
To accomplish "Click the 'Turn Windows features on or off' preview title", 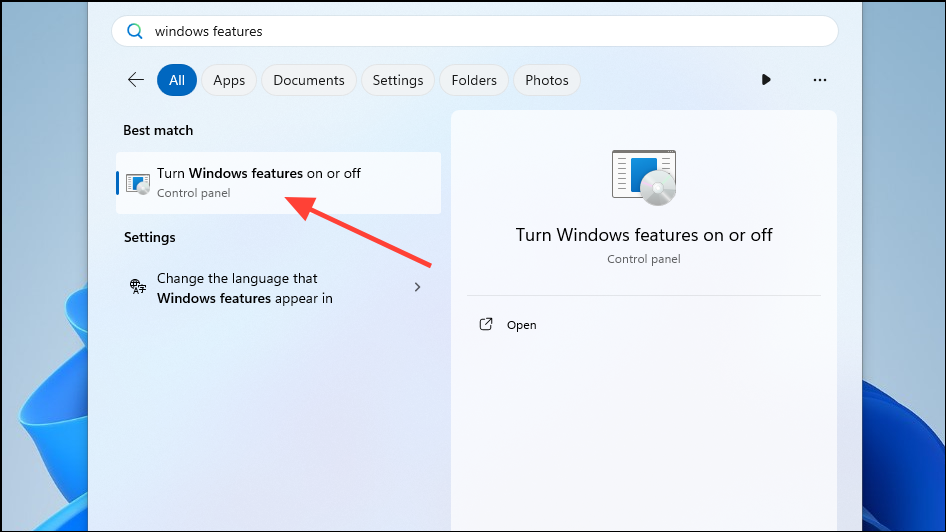I will point(644,235).
